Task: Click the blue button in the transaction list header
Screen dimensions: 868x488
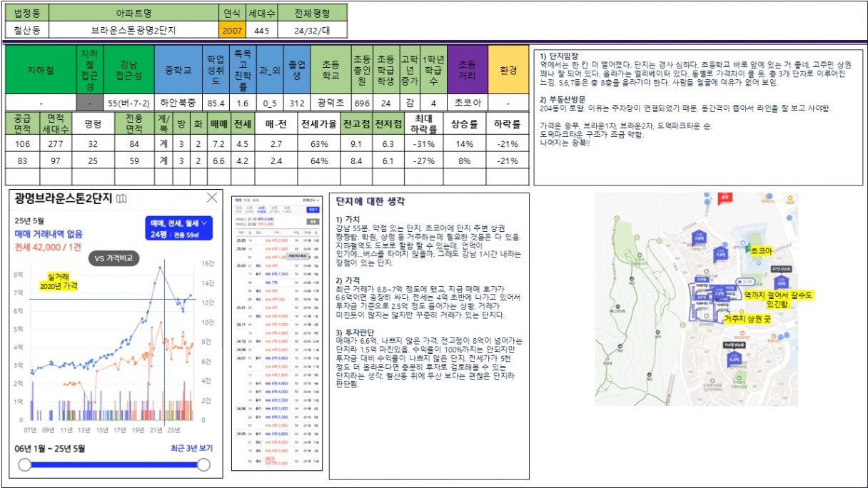Action: click(313, 210)
